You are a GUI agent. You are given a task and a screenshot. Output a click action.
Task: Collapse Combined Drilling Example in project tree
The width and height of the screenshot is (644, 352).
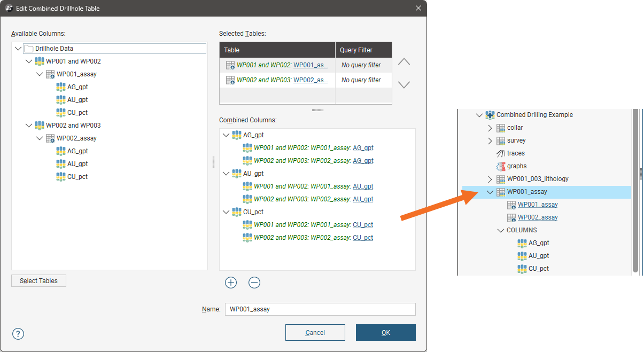479,115
